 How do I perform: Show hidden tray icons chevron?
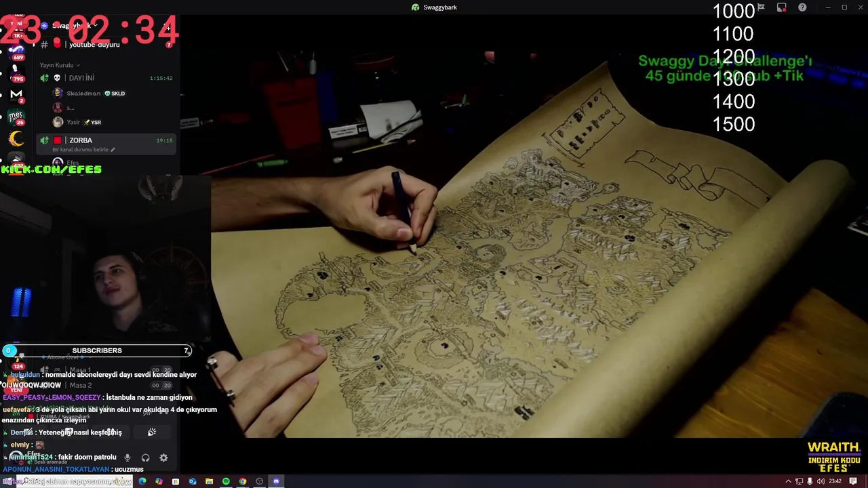coord(788,481)
